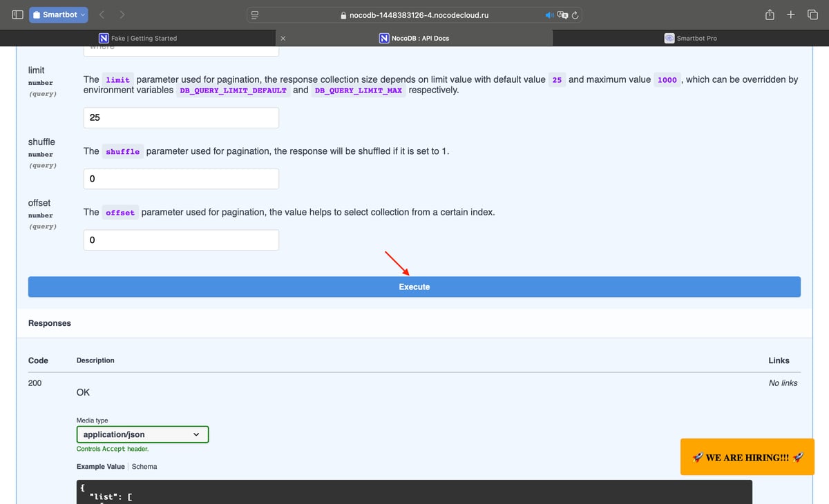Go forward with the right arrow
This screenshot has height=504, width=829.
pyautogui.click(x=122, y=14)
